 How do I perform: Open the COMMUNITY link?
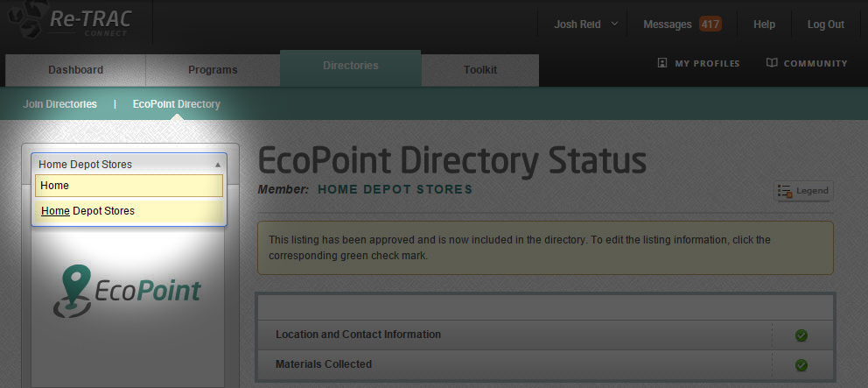pos(815,63)
